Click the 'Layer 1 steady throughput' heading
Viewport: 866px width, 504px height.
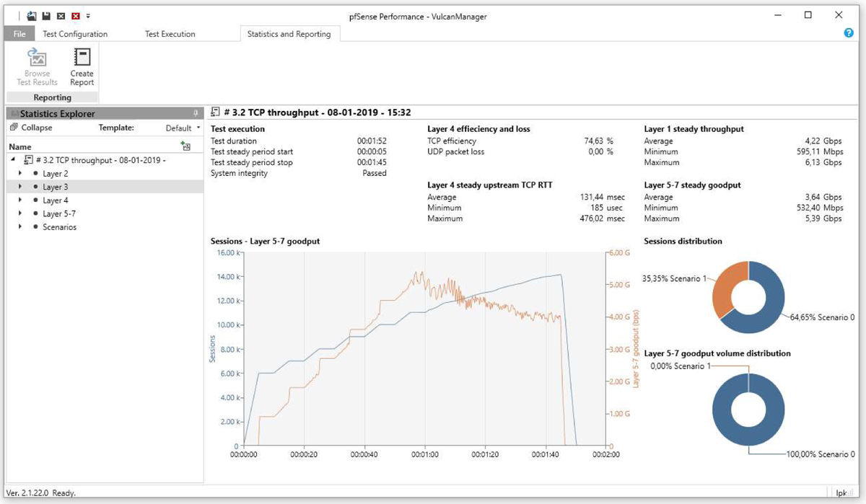coord(694,129)
